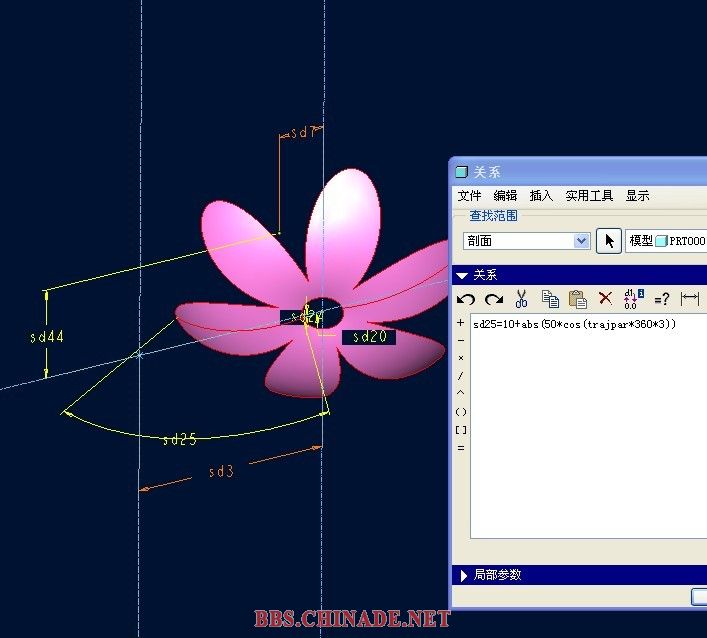The image size is (707, 638).
Task: Click the Paste clipboard icon
Action: 577,299
